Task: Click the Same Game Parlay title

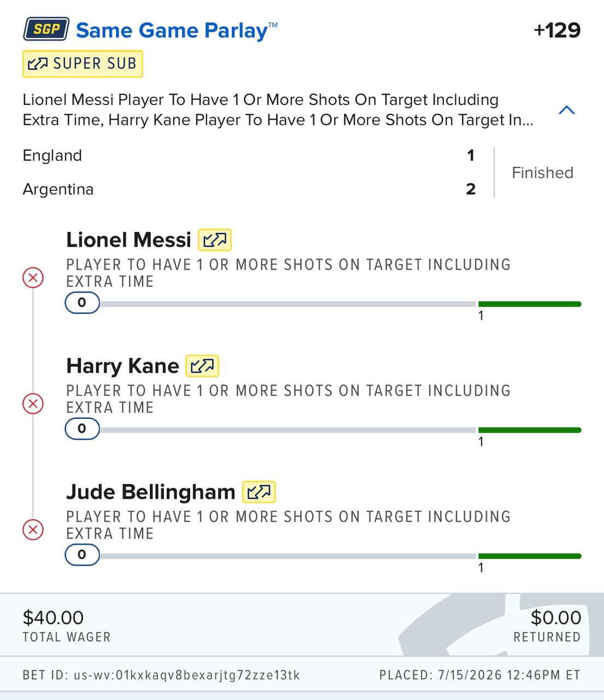Action: pyautogui.click(x=177, y=30)
